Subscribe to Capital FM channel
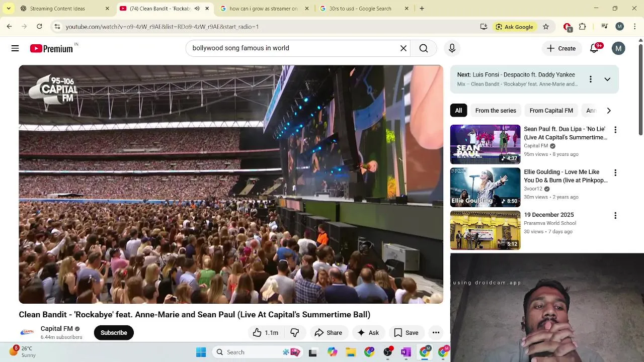Image resolution: width=644 pixels, height=362 pixels. (114, 333)
